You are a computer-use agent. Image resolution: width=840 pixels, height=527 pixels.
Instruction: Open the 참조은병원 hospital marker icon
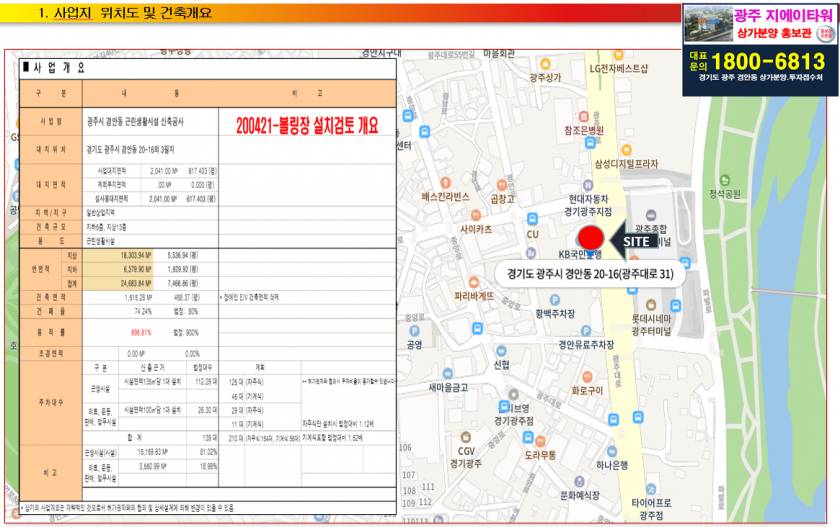(583, 116)
